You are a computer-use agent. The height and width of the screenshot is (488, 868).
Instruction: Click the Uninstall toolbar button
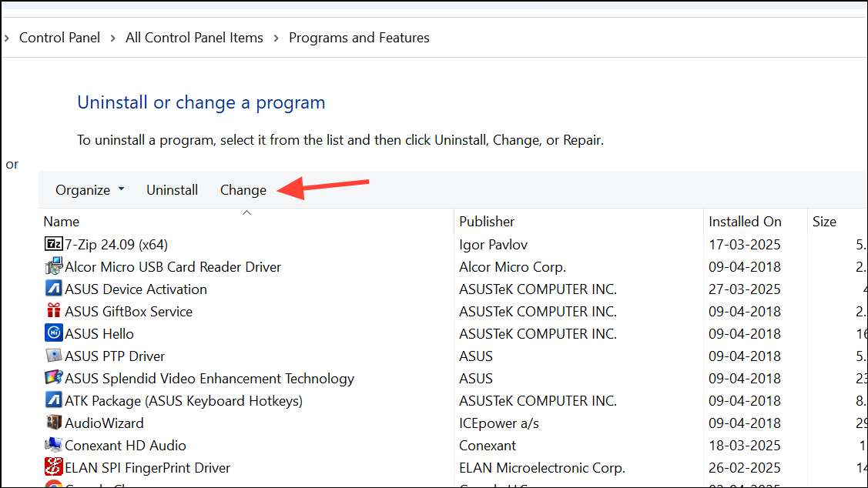[173, 190]
